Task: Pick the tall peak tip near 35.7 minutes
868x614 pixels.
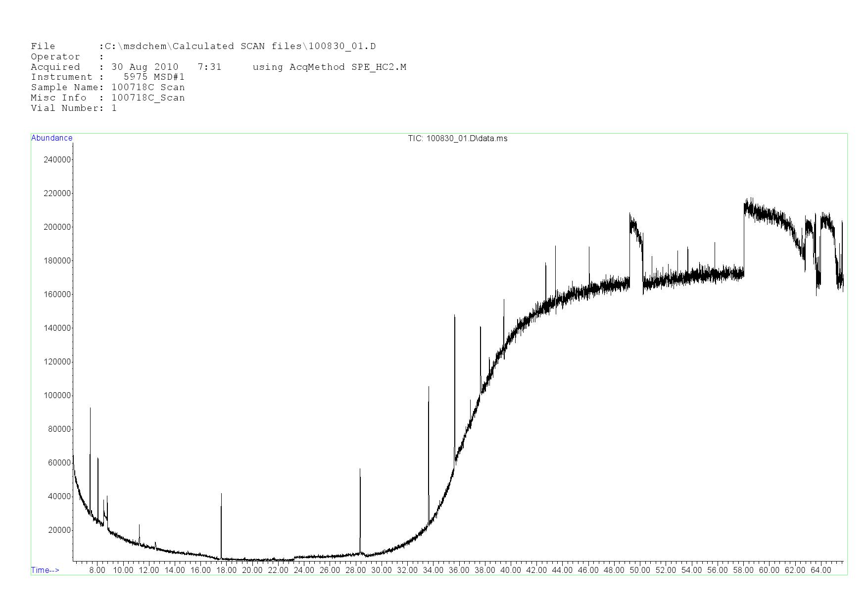Action: (454, 315)
